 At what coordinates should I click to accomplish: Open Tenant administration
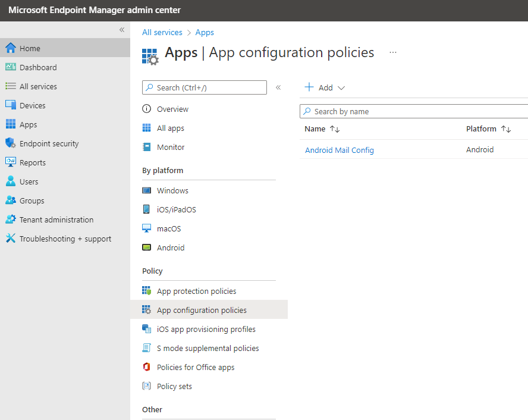[65, 220]
